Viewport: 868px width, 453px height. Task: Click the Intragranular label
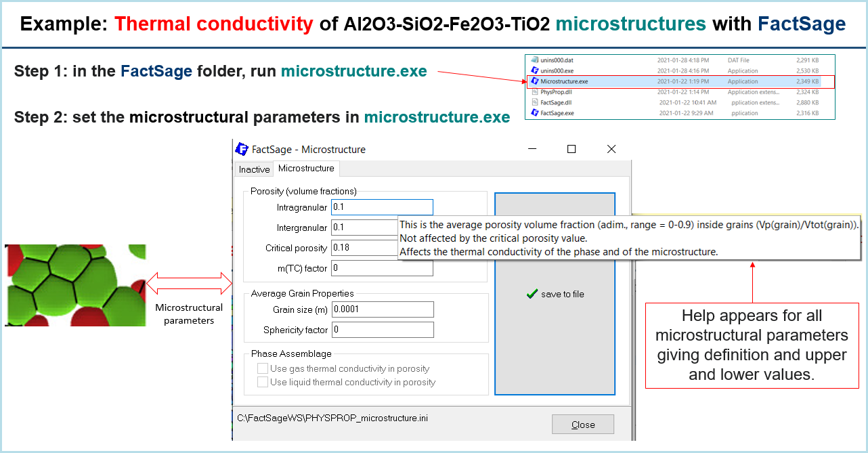click(302, 207)
